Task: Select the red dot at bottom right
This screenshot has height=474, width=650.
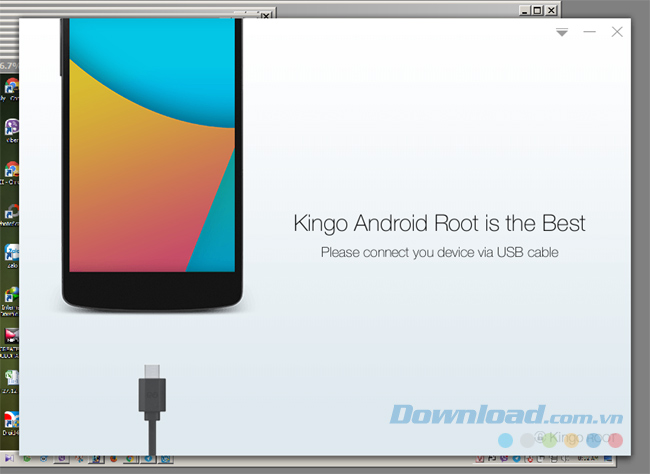Action: click(615, 440)
